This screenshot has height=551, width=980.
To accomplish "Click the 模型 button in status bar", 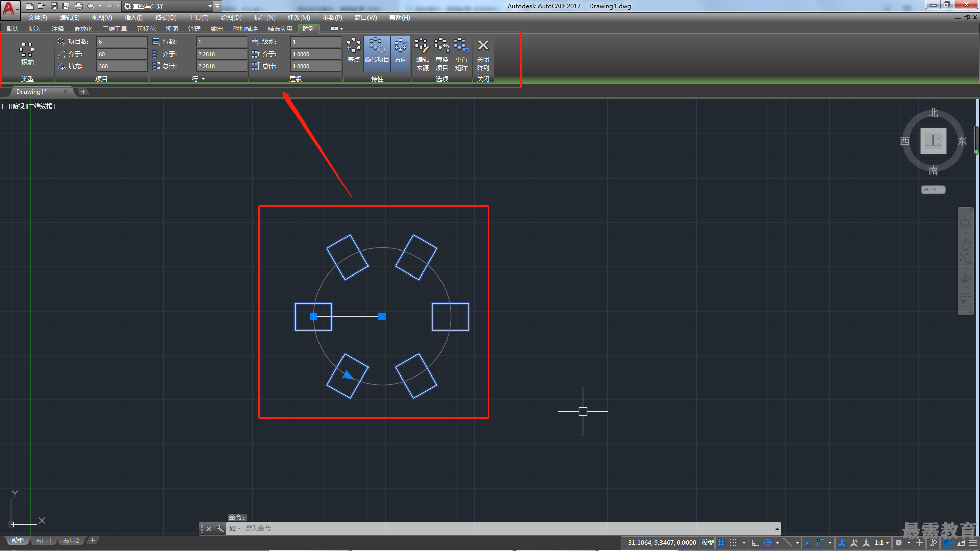I will [x=707, y=543].
